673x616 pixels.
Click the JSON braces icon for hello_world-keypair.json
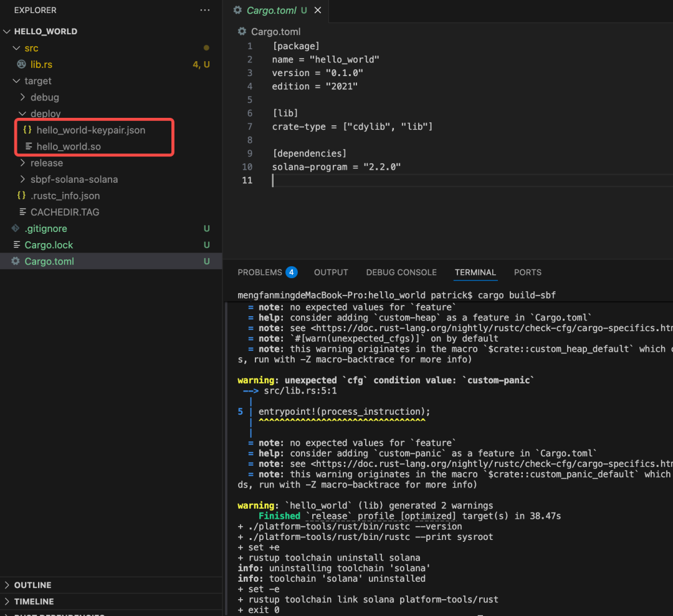(x=27, y=130)
